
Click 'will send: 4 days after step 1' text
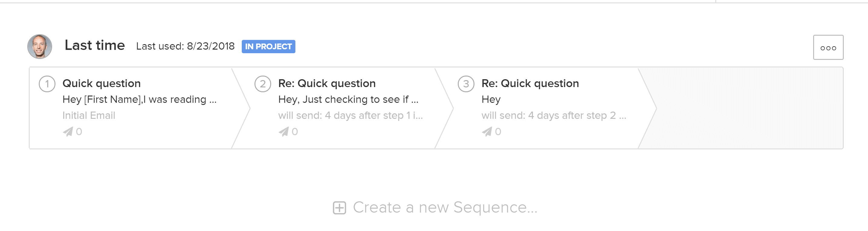351,115
